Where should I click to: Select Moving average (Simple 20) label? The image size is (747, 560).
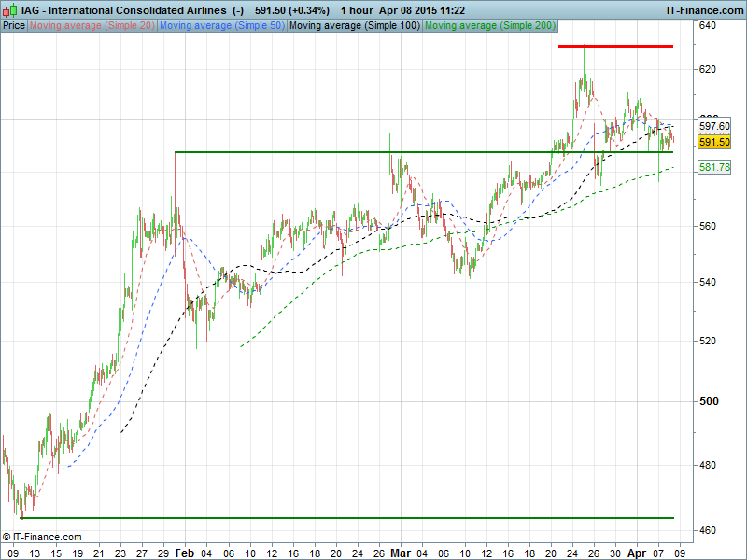[92, 25]
